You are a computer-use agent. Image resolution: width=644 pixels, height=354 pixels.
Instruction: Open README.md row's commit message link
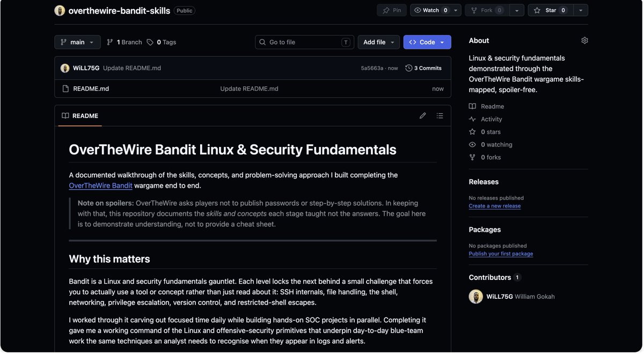pos(249,88)
